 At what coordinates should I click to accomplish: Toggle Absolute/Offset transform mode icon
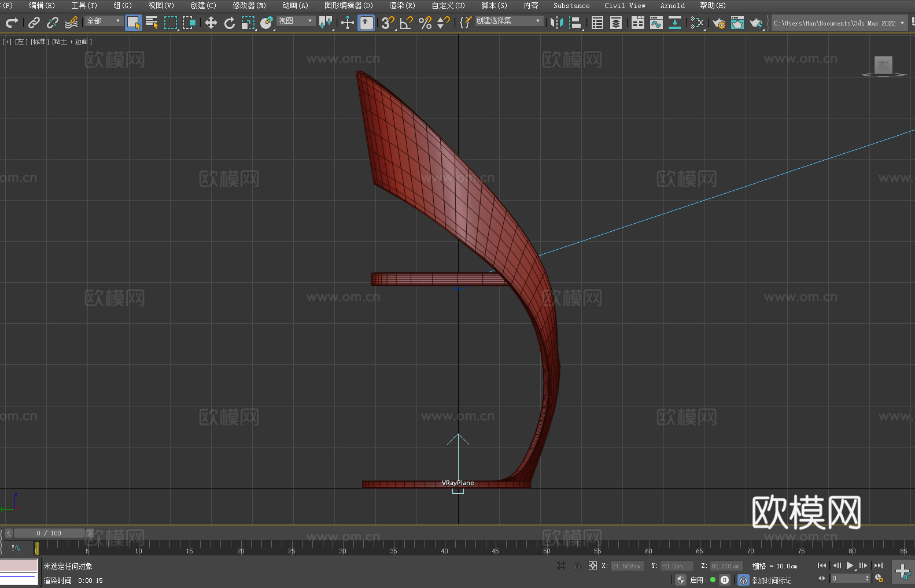tap(593, 566)
